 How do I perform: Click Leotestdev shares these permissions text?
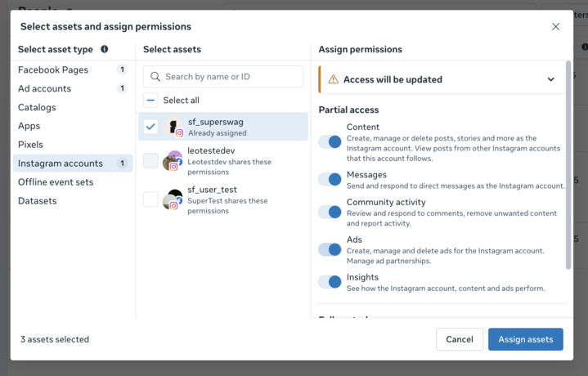(x=229, y=167)
